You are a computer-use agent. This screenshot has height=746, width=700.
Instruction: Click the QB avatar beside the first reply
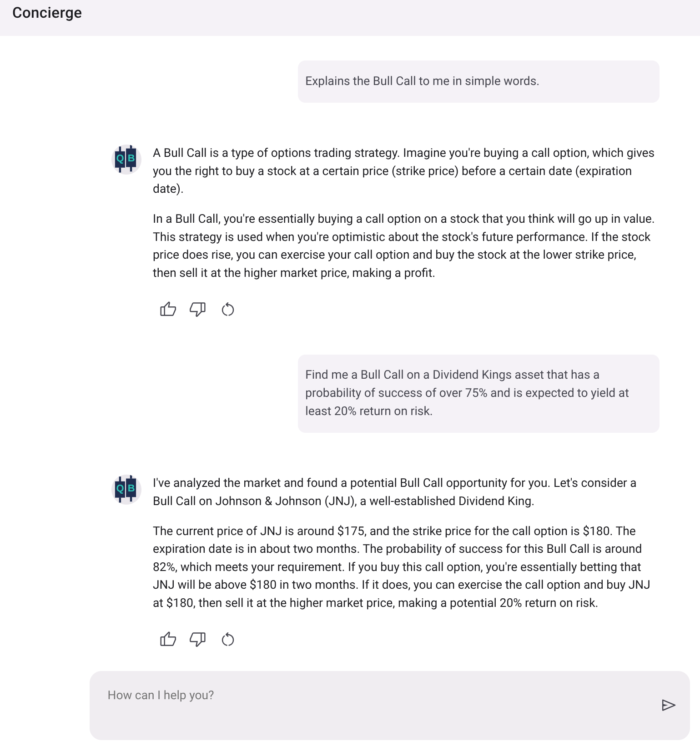126,159
